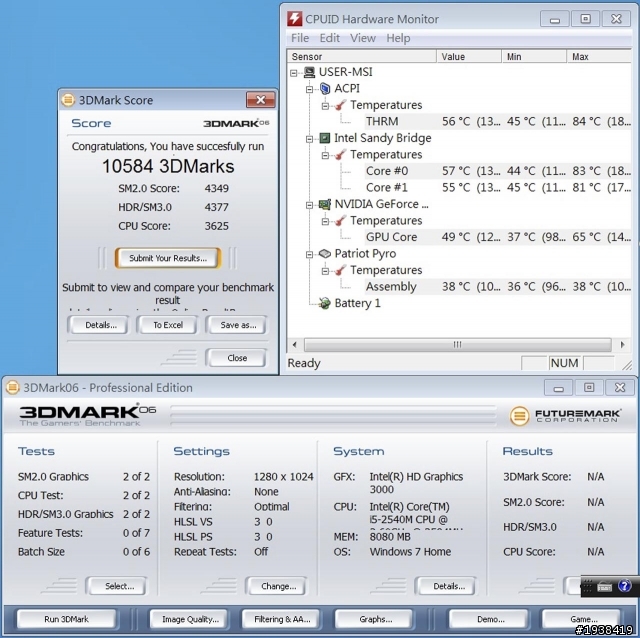Viewport: 640px width, 638px height.
Task: Select the GPU Core temperature row
Action: pyautogui.click(x=498, y=237)
